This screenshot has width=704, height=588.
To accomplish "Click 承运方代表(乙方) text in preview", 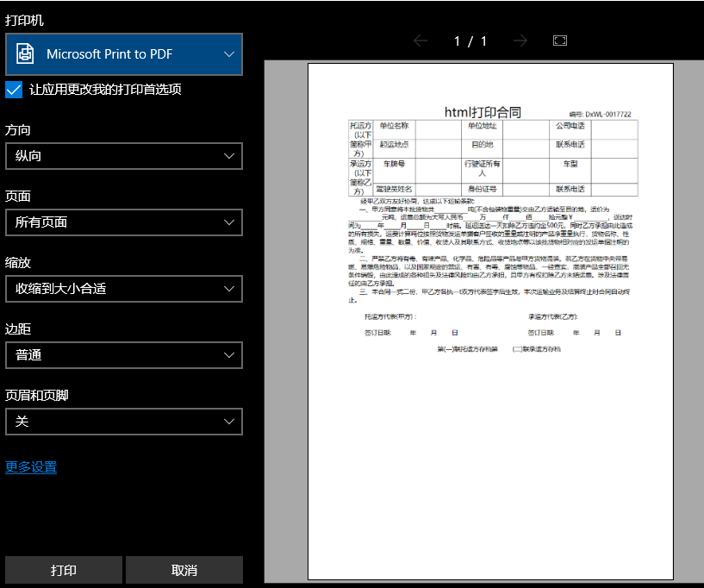I will coord(553,316).
